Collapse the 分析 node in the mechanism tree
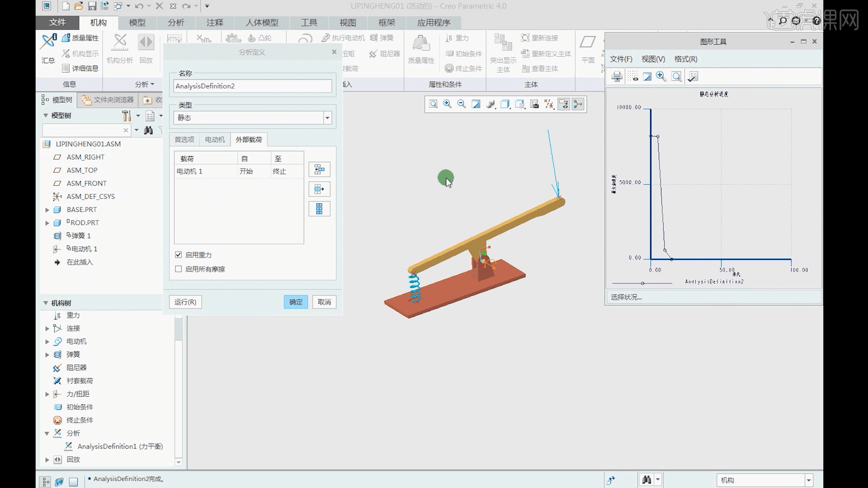 [47, 433]
